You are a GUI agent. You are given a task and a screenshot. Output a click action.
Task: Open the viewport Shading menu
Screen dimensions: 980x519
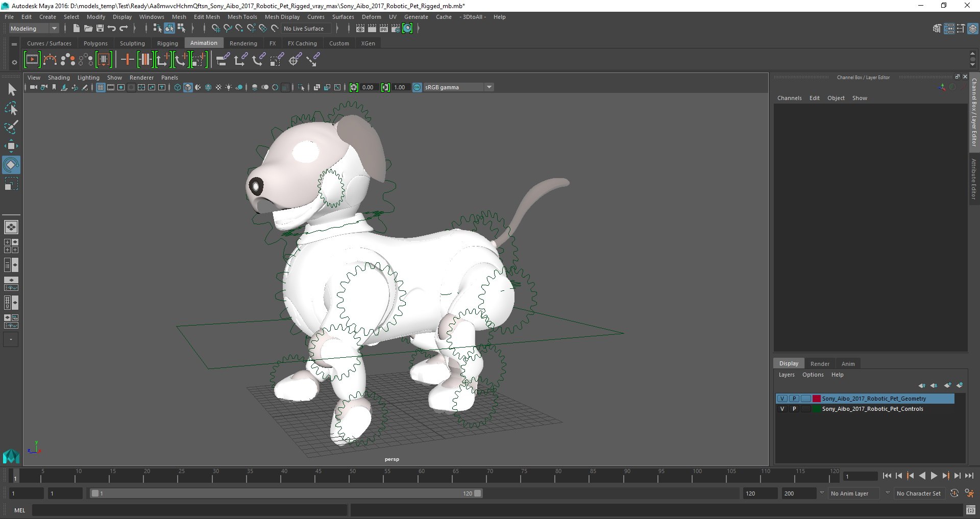[x=59, y=78]
